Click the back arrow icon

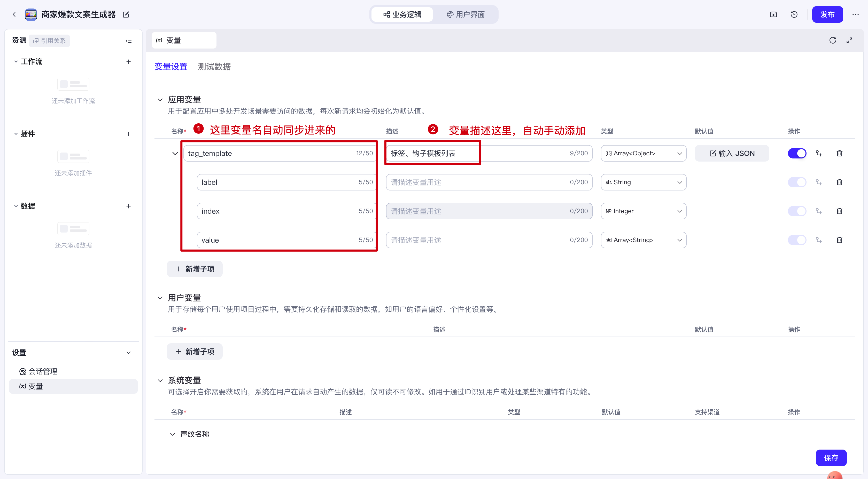pyautogui.click(x=14, y=14)
